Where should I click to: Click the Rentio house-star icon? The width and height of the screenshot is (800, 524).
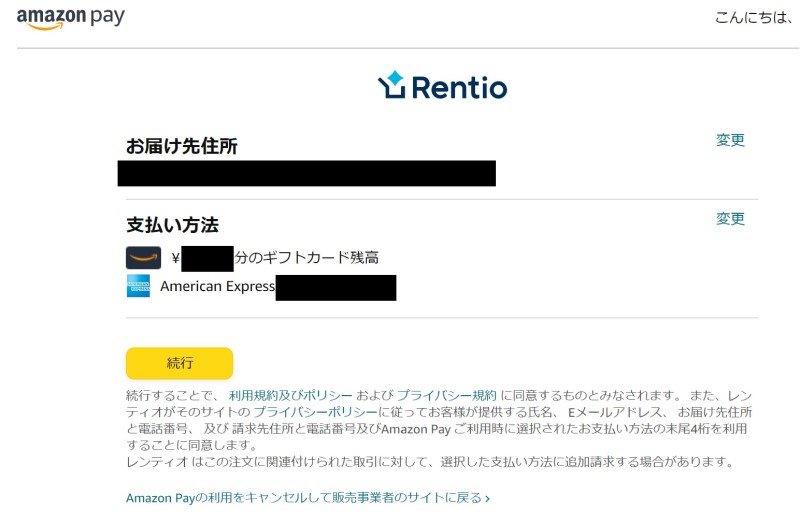(x=392, y=84)
